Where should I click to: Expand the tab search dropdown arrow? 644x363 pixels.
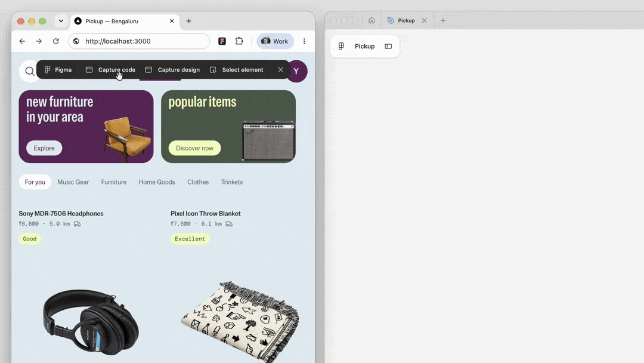click(61, 21)
